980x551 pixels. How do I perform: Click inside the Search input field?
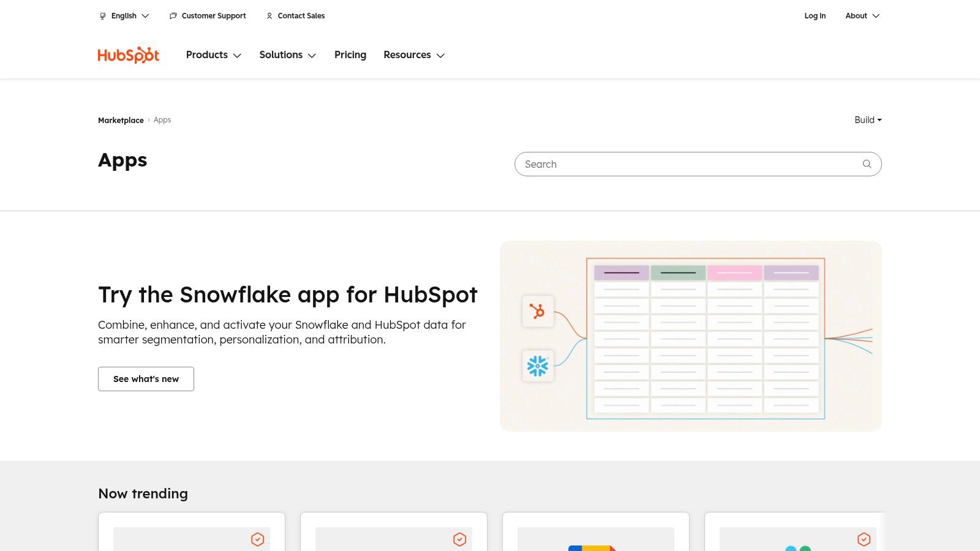pos(674,164)
